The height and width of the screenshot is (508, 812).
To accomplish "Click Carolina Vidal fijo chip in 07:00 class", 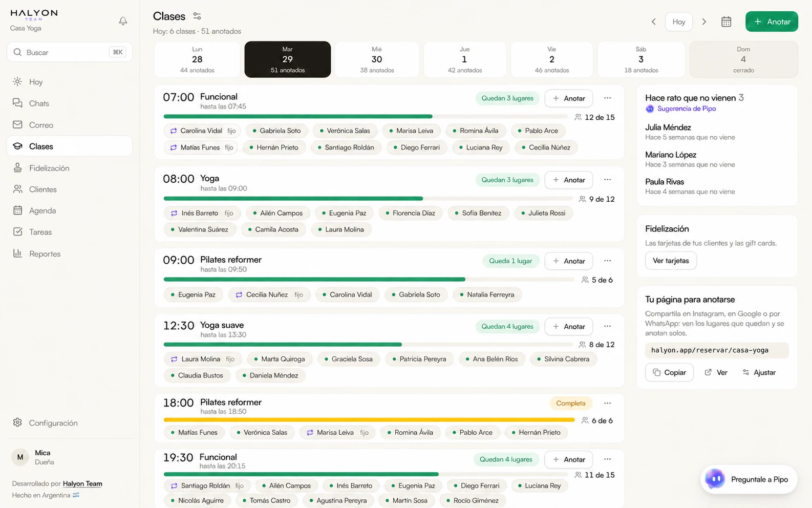I will pos(203,131).
